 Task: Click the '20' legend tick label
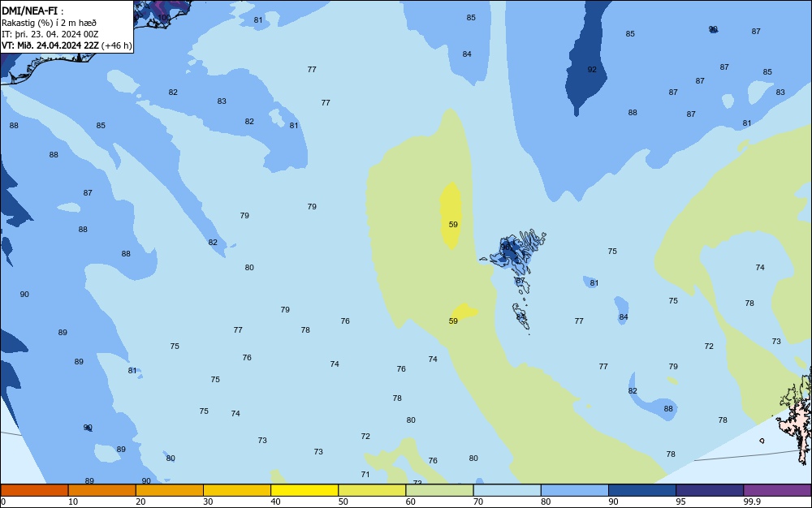(x=140, y=502)
